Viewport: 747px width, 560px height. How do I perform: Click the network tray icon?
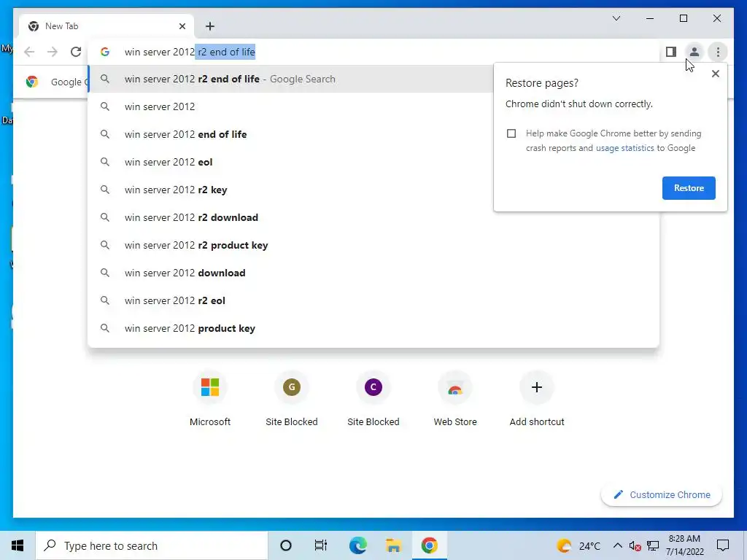(x=653, y=545)
